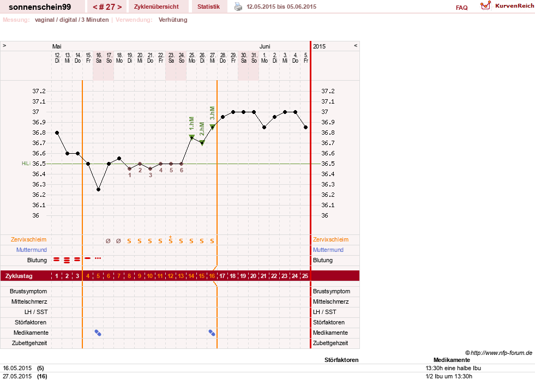The image size is (535, 392).
Task: Click cycle day 25 in the Zyklustag row
Action: click(x=305, y=276)
